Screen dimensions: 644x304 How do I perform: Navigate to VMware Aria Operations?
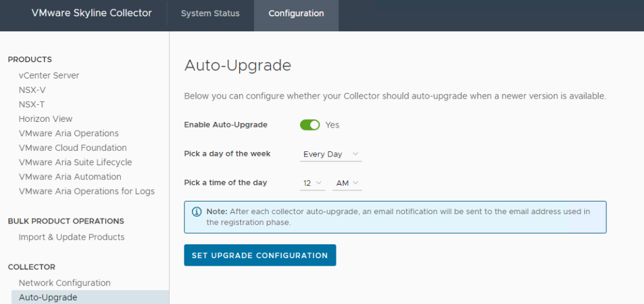pos(69,133)
